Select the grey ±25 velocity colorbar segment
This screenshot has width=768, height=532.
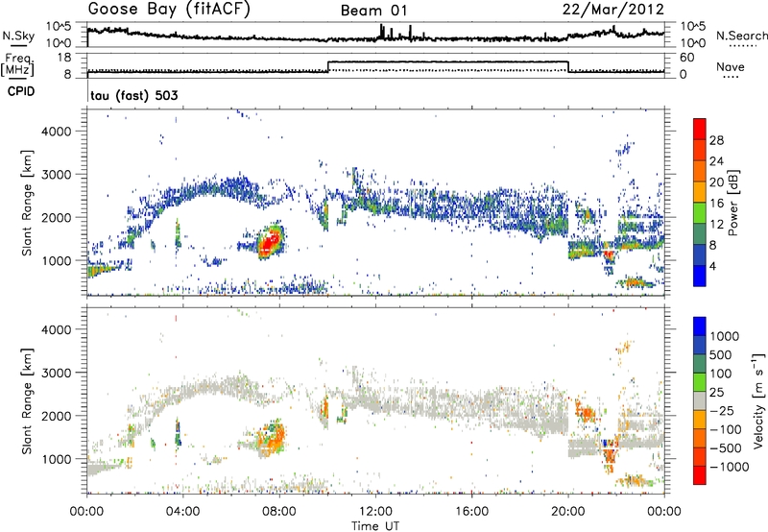tap(700, 401)
